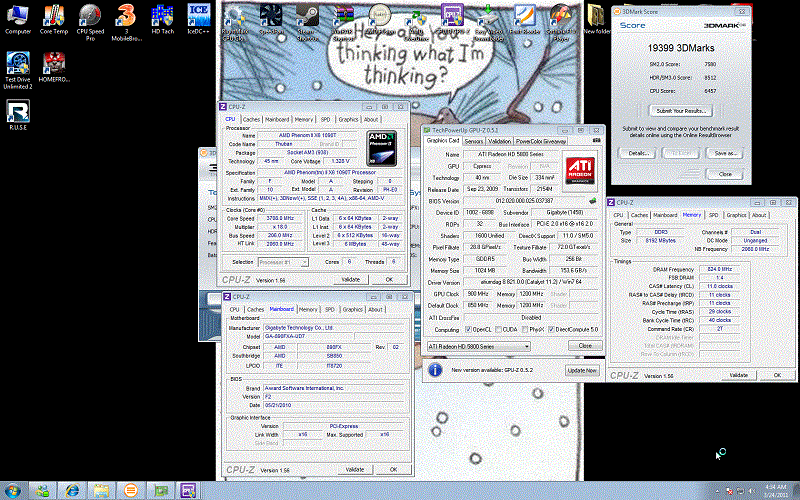Click the AMD Phenom II logo in CPU-Z

tap(382, 148)
